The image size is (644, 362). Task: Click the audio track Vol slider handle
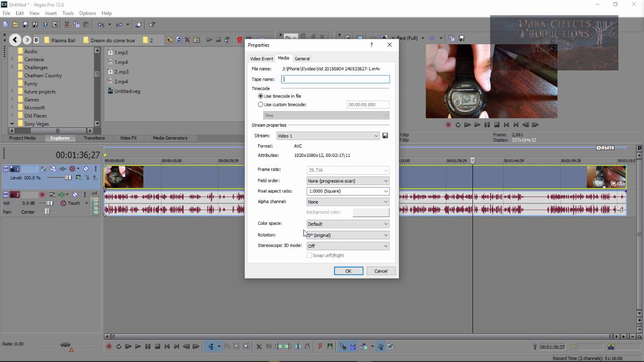pos(49,203)
